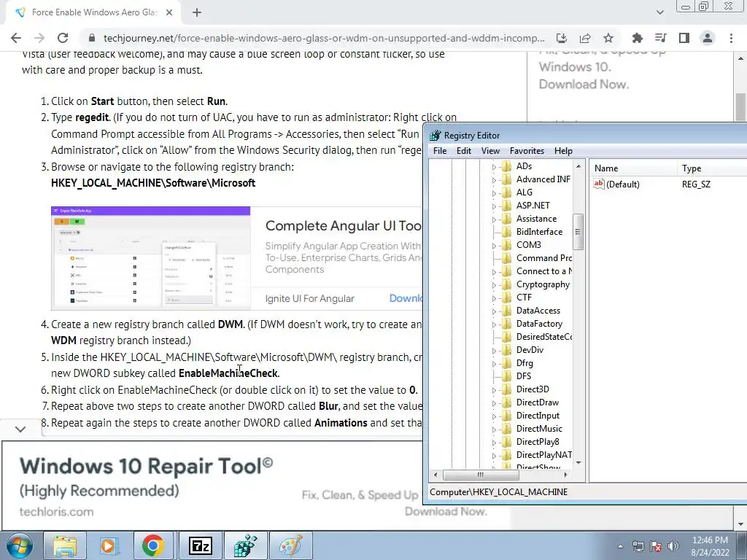Click the Angular UI ad thumbnail
This screenshot has height=560, width=747.
(150, 258)
